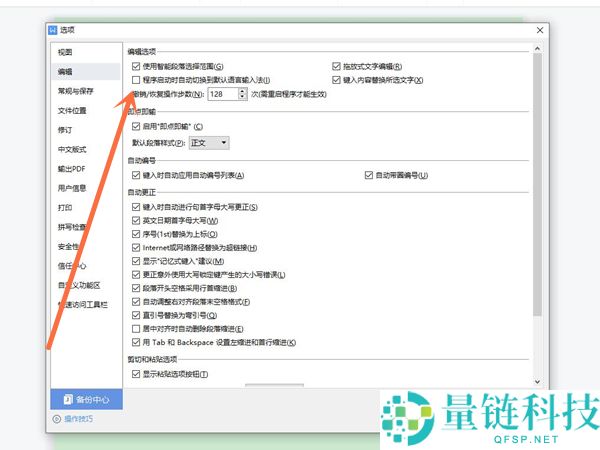Uncheck 拖放式文字编辑 option

point(337,66)
